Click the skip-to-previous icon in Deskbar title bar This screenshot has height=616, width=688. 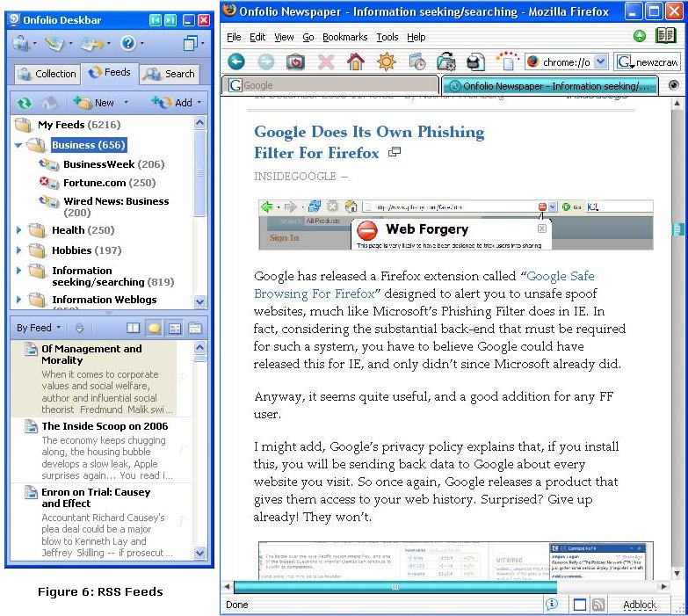155,19
